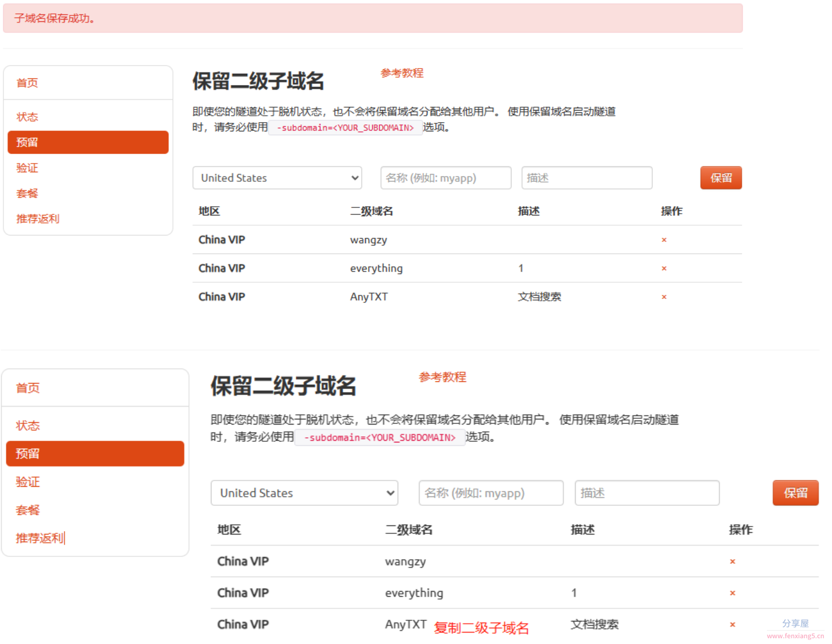Remove everything row in lower panel
The image size is (832, 644).
click(732, 593)
